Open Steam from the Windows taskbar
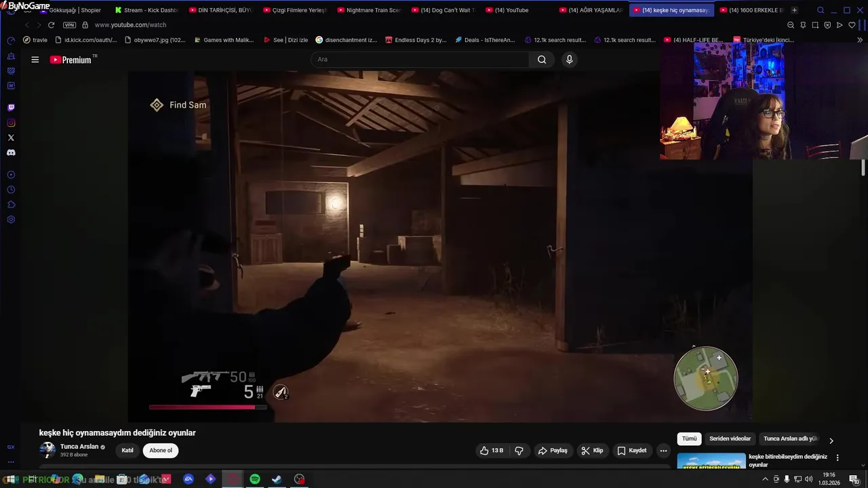 point(277,479)
